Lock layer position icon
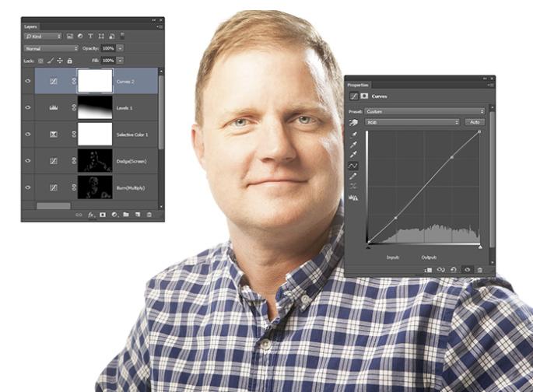 [60, 61]
